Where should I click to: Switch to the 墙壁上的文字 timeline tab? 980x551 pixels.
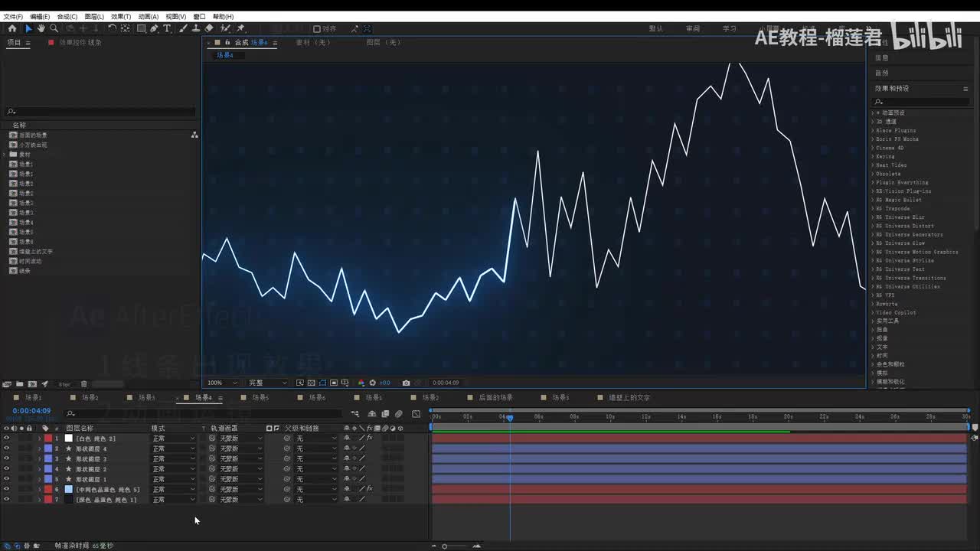[x=629, y=398]
